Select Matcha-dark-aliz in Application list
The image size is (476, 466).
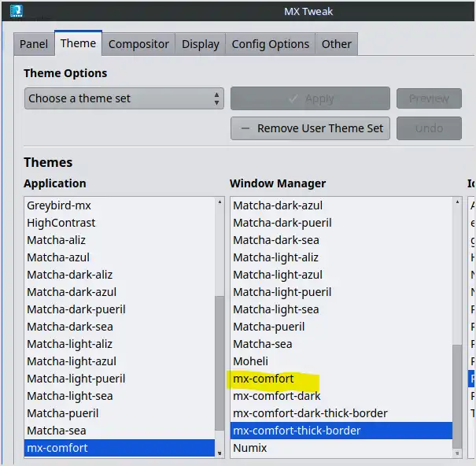pyautogui.click(x=120, y=275)
